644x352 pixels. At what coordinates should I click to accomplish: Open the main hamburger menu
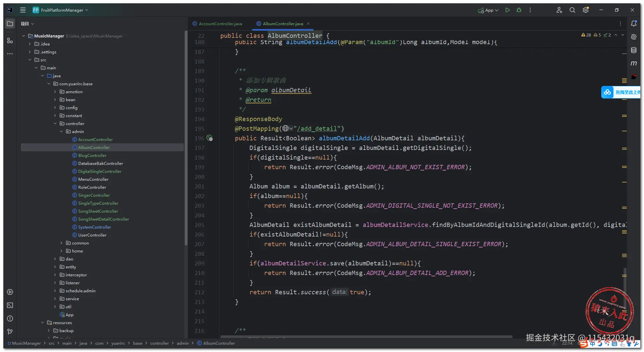point(23,10)
